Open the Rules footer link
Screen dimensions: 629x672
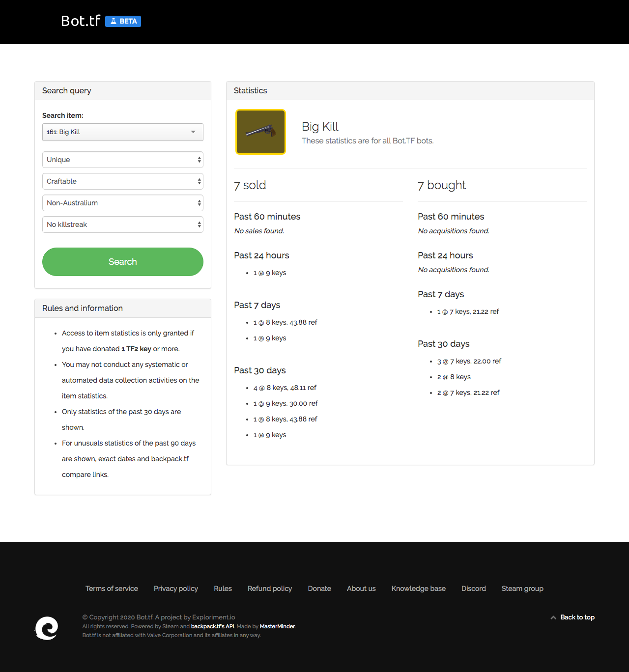223,588
